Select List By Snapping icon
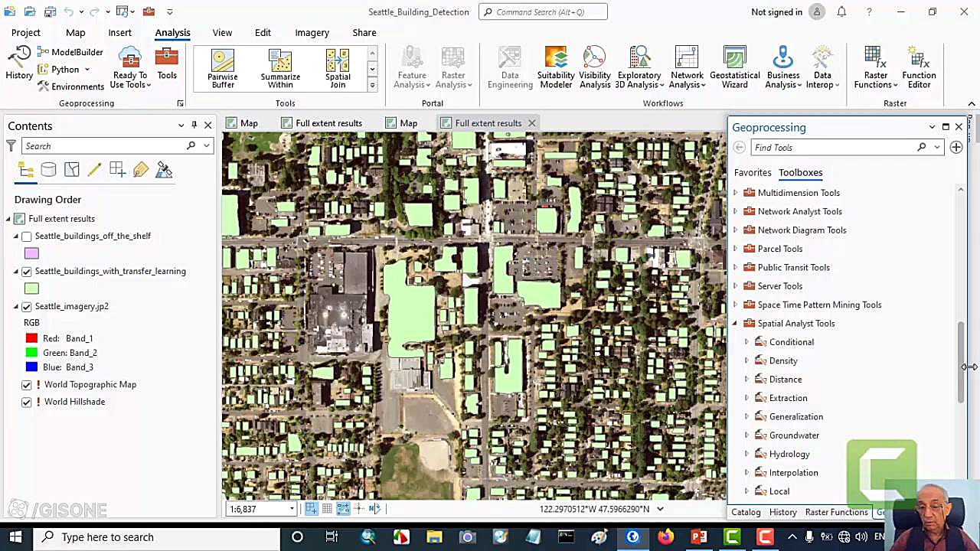This screenshot has height=551, width=980. 117,170
